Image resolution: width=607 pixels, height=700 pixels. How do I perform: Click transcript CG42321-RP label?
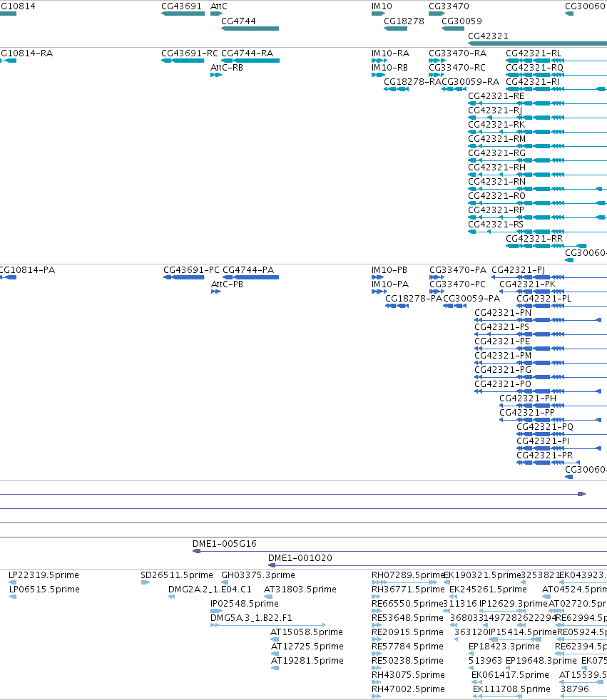coord(496,210)
